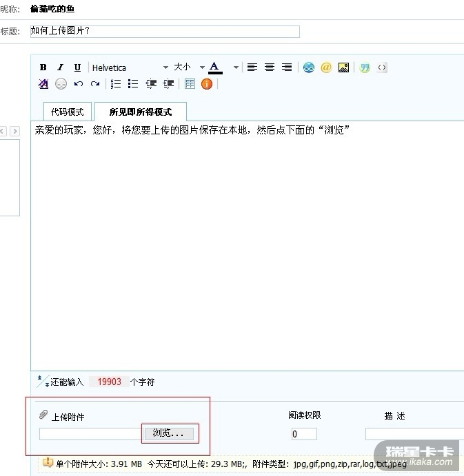Click inside the message editor body
The width and height of the screenshot is (464, 476).
248,246
